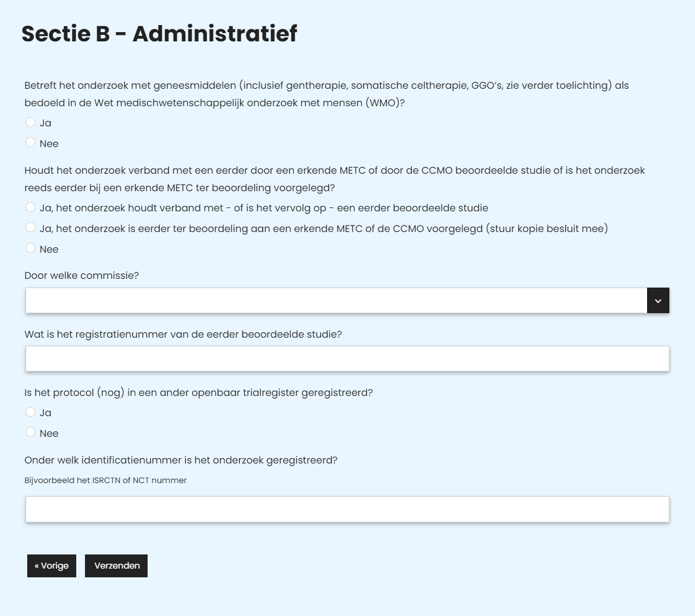Click the "Ja" label beside the first radio button

click(45, 123)
